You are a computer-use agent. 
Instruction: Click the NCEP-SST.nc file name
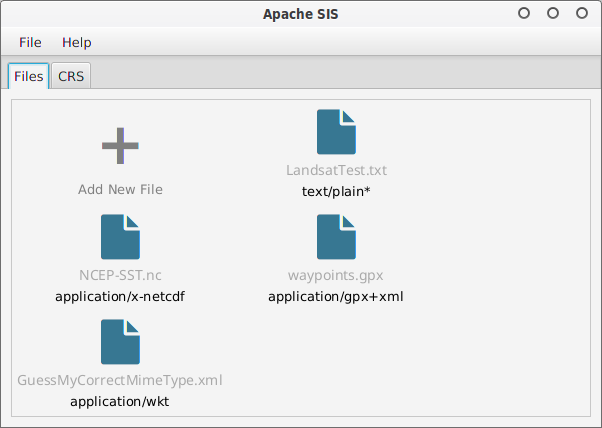(120, 275)
